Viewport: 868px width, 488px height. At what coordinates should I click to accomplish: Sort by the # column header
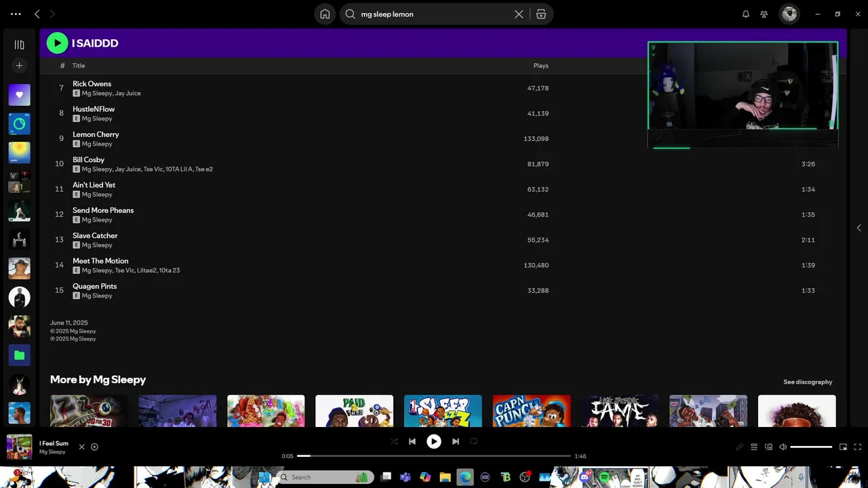tap(62, 66)
